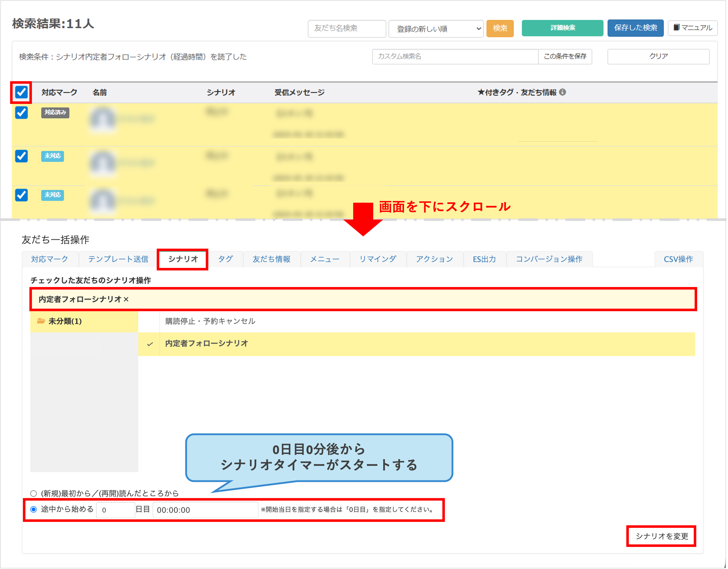Image resolution: width=728 pixels, height=569 pixels.
Task: Click the 未分類 folder icon
Action: coord(41,321)
